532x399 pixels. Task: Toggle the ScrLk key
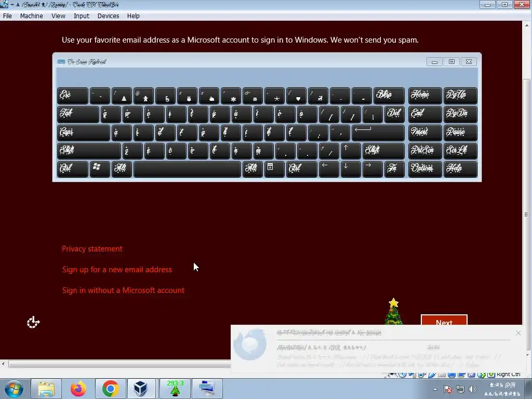coord(460,151)
